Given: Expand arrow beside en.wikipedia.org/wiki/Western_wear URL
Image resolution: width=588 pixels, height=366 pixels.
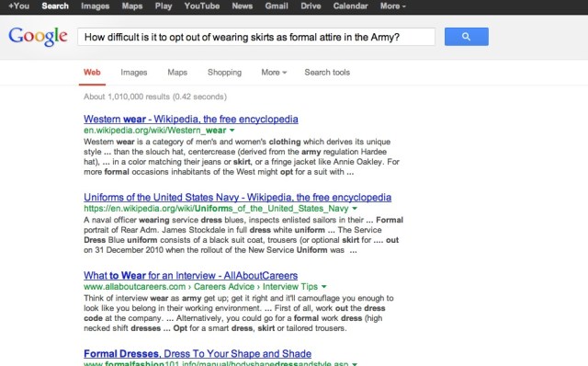Looking at the screenshot, I should (232, 131).
